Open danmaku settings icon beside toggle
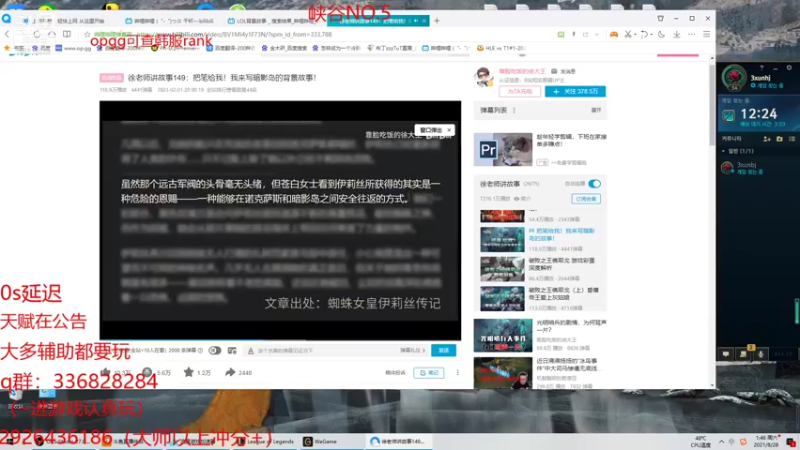800x450 pixels. coord(232,351)
